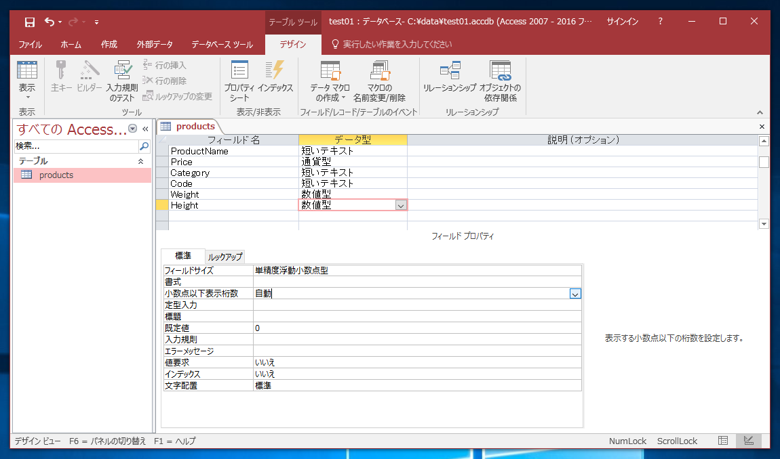Switch to the 外部データ tab
Image resolution: width=780 pixels, height=459 pixels.
tap(155, 44)
